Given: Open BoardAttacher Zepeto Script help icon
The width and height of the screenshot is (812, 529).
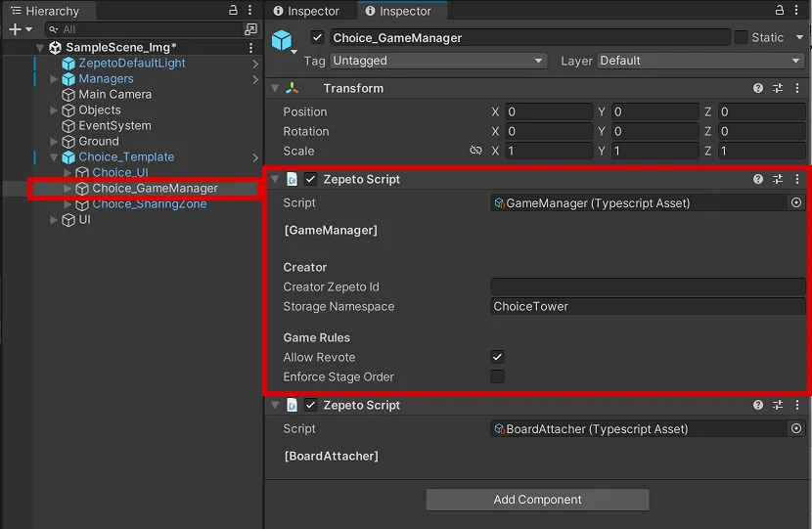Looking at the screenshot, I should coord(758,405).
